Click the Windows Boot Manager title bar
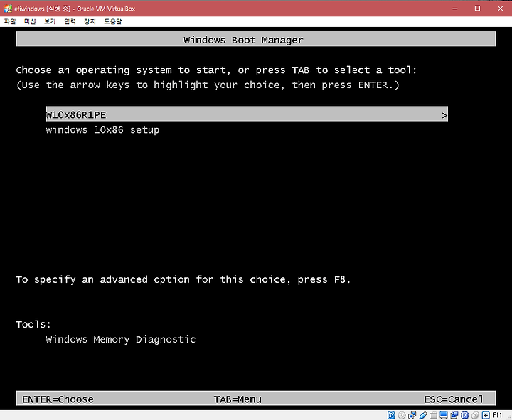Screen dimensions: 512x420 pos(256,39)
